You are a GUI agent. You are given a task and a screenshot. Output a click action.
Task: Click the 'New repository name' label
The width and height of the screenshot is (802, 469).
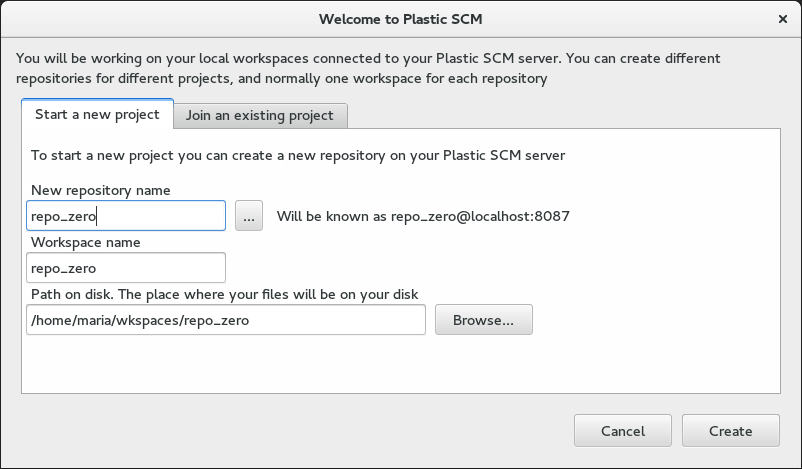click(101, 190)
